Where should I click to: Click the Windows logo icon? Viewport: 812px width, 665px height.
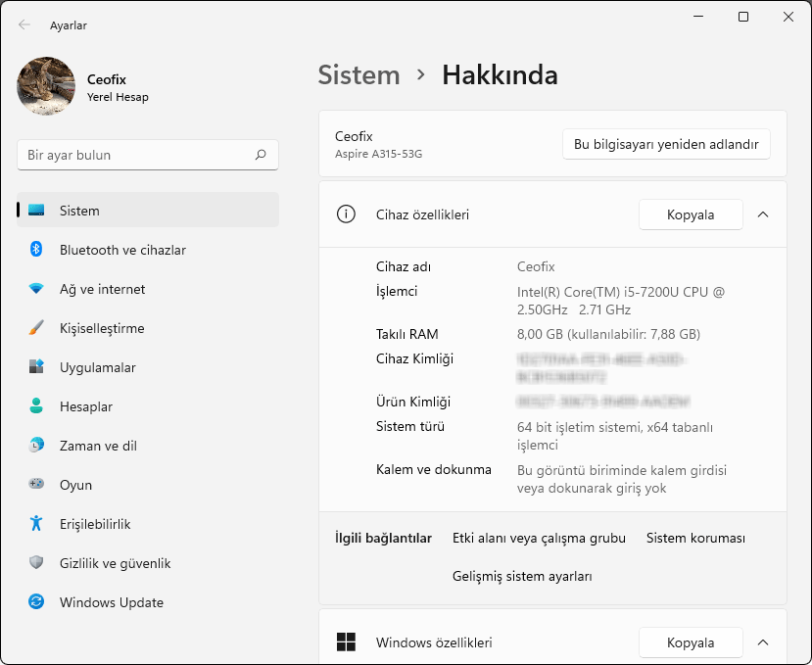tap(346, 642)
